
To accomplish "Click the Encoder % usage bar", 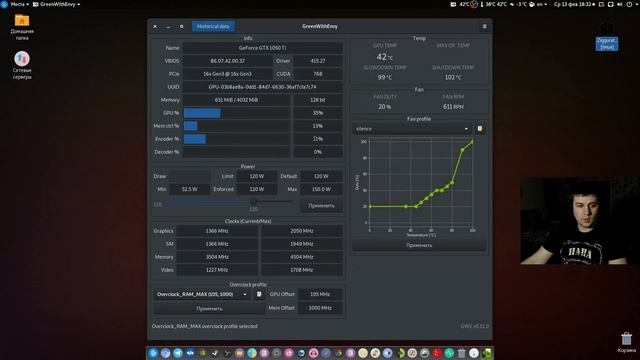I will click(237, 139).
